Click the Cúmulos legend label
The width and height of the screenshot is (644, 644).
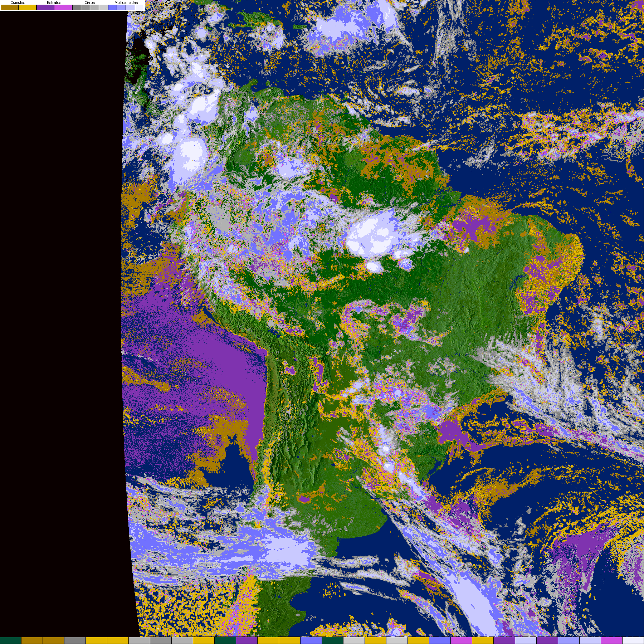click(x=18, y=3)
